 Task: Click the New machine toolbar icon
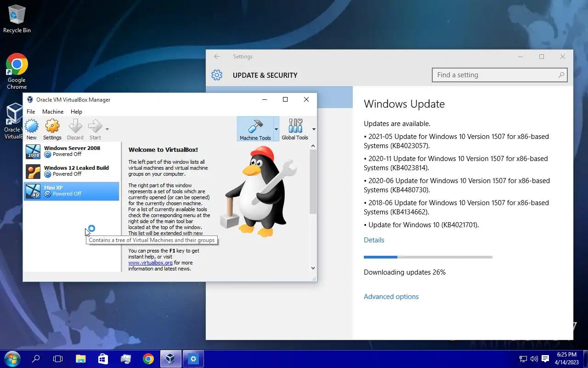(31, 126)
